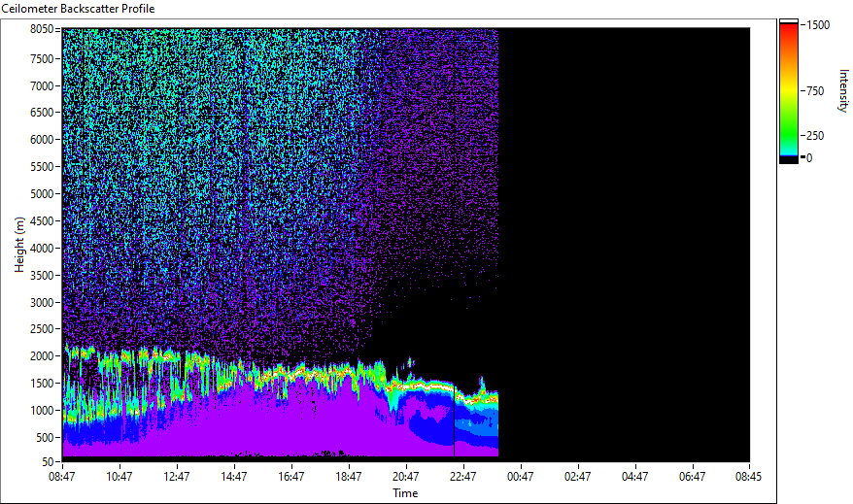This screenshot has width=853, height=504.
Task: Select the 6000 height tick label
Action: pos(42,140)
